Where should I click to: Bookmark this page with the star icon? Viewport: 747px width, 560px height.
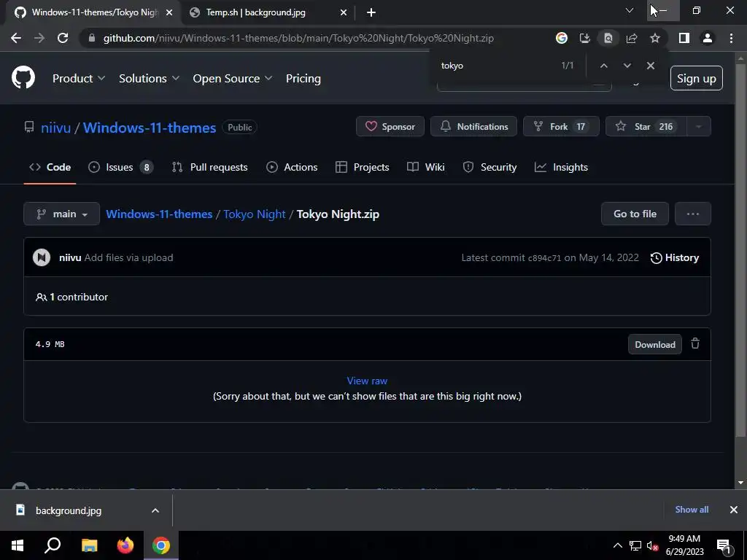[655, 38]
